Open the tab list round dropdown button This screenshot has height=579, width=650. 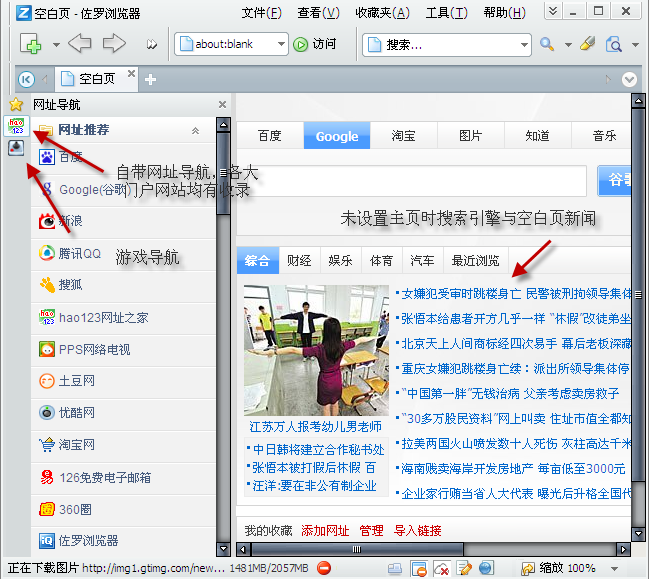pos(629,79)
